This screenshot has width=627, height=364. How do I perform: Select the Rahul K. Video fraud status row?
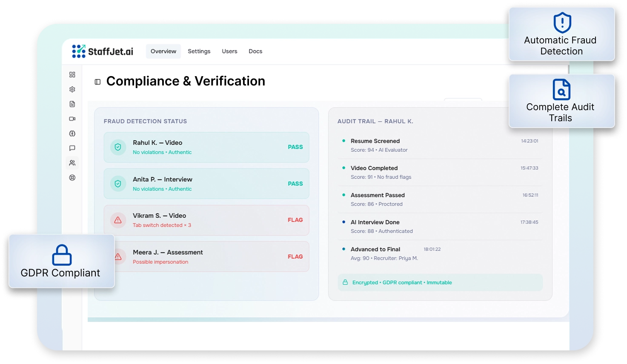206,147
